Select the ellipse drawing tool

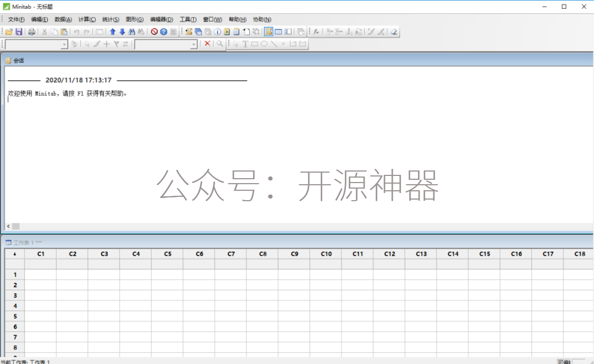264,44
